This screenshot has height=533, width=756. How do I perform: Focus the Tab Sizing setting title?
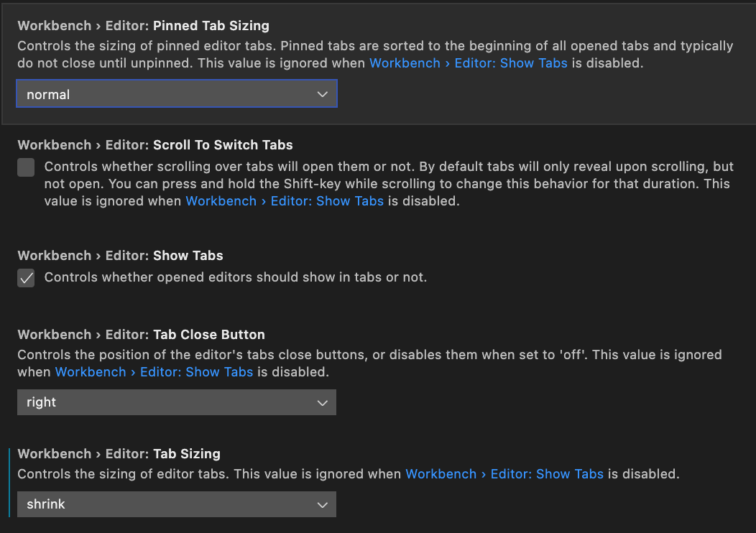(119, 454)
